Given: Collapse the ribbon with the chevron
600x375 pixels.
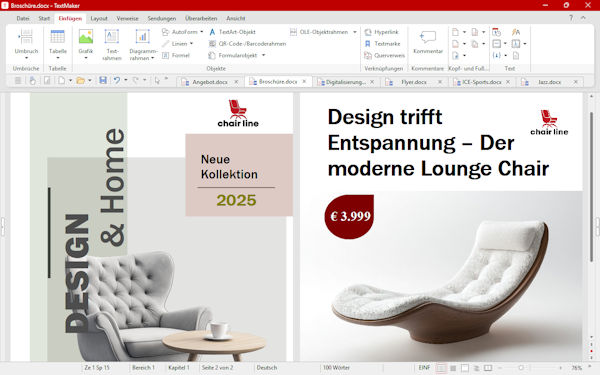Looking at the screenshot, I should [583, 18].
